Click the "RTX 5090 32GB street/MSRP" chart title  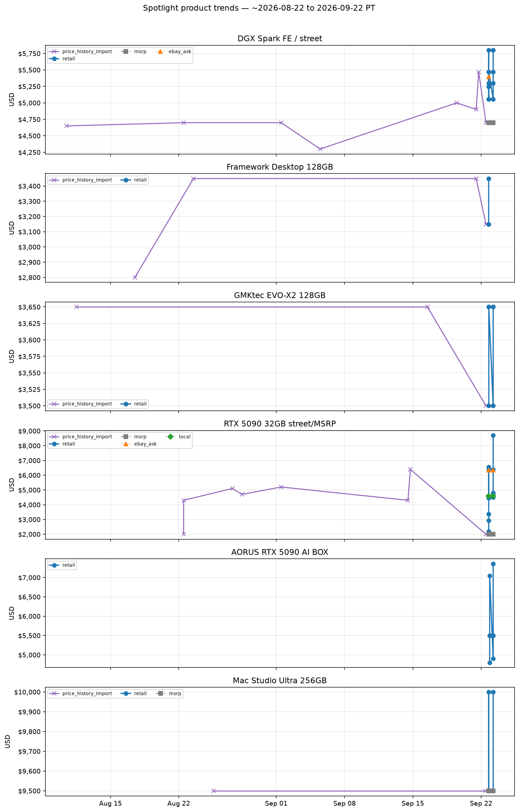click(x=280, y=424)
